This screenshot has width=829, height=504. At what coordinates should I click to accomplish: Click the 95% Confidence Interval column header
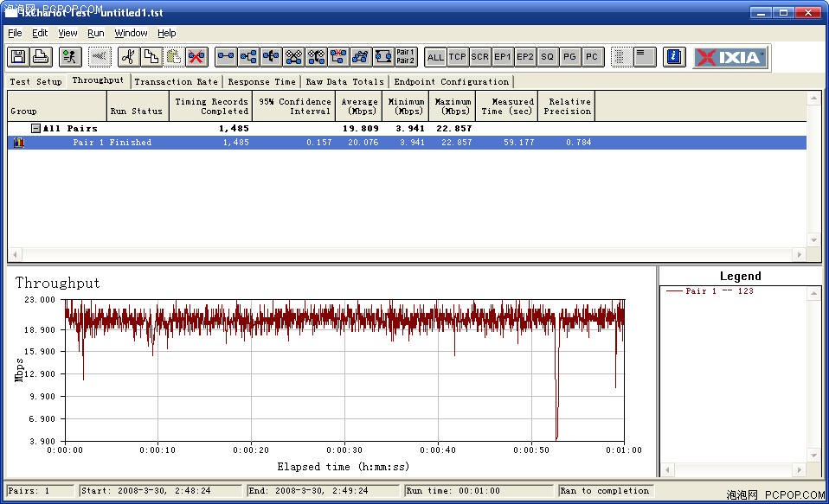pyautogui.click(x=294, y=106)
